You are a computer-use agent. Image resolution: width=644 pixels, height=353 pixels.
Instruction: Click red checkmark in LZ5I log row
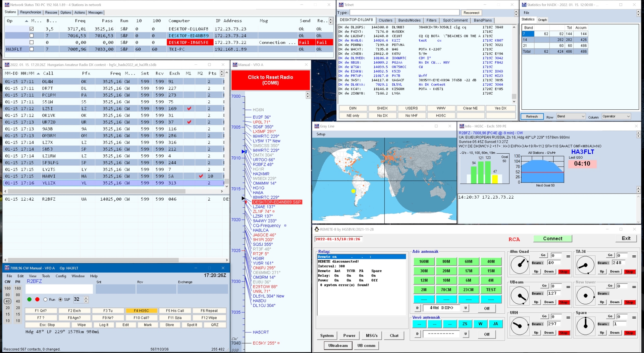click(189, 108)
